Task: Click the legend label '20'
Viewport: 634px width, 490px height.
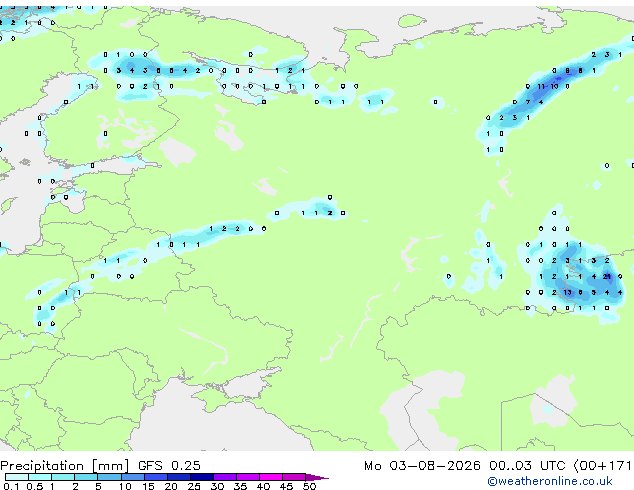Action: [171, 486]
